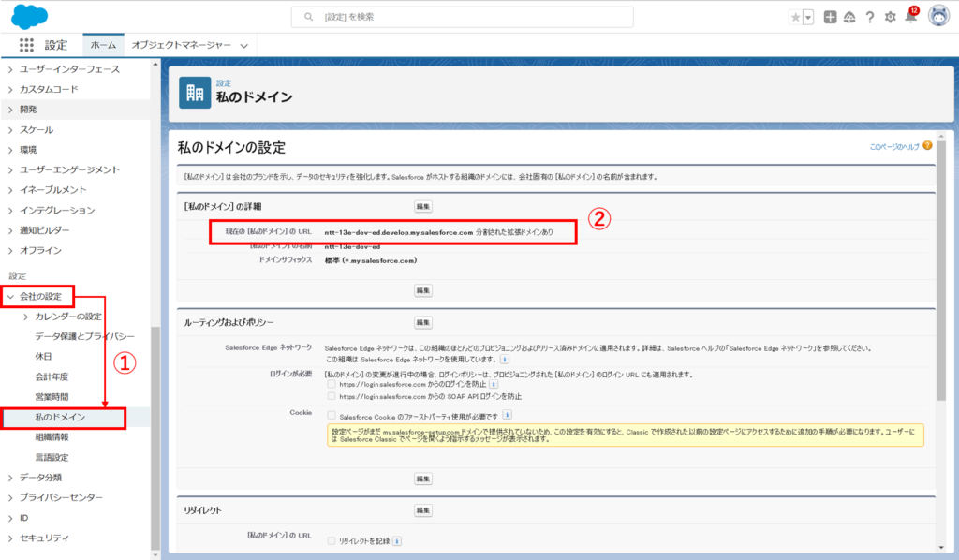Open the setup gear icon
The width and height of the screenshot is (959, 560).
click(x=890, y=17)
